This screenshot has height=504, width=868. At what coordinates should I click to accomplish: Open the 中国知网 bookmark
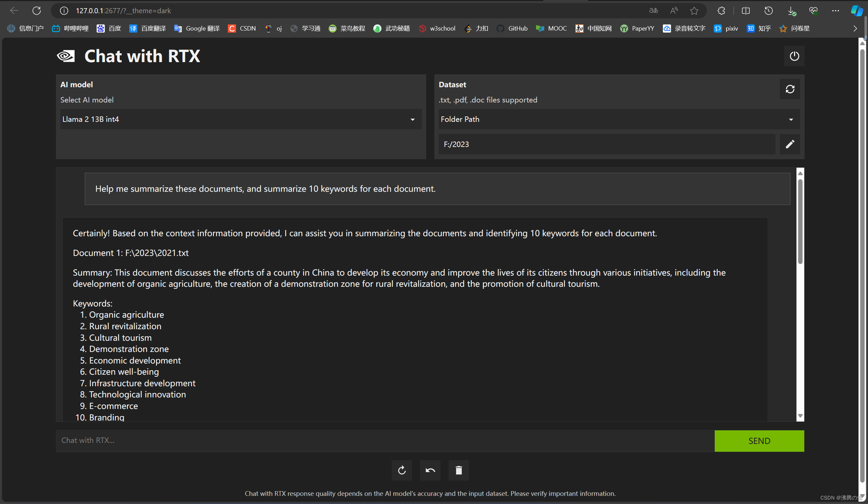coord(593,29)
